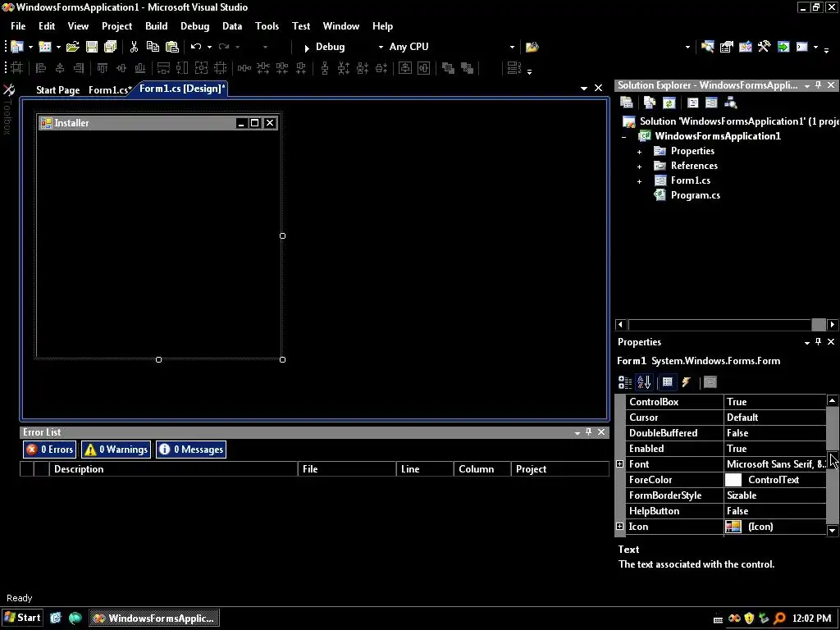Click the Open File folder icon
Viewport: 840px width, 630px height.
coord(72,47)
